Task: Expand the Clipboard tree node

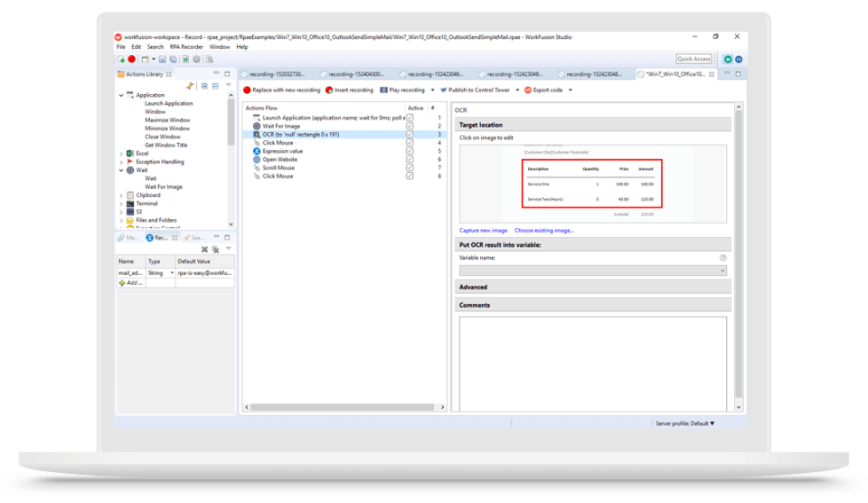Action: [x=121, y=195]
